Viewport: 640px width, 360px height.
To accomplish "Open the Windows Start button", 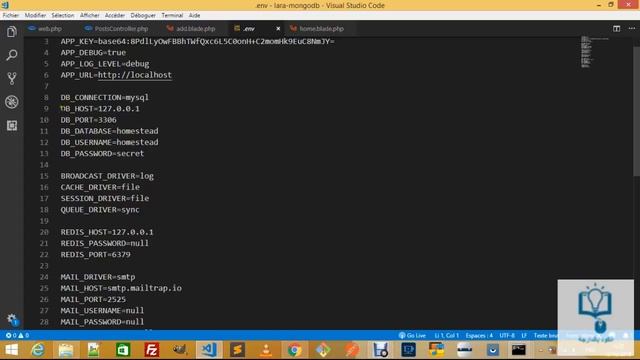I will tap(11, 350).
